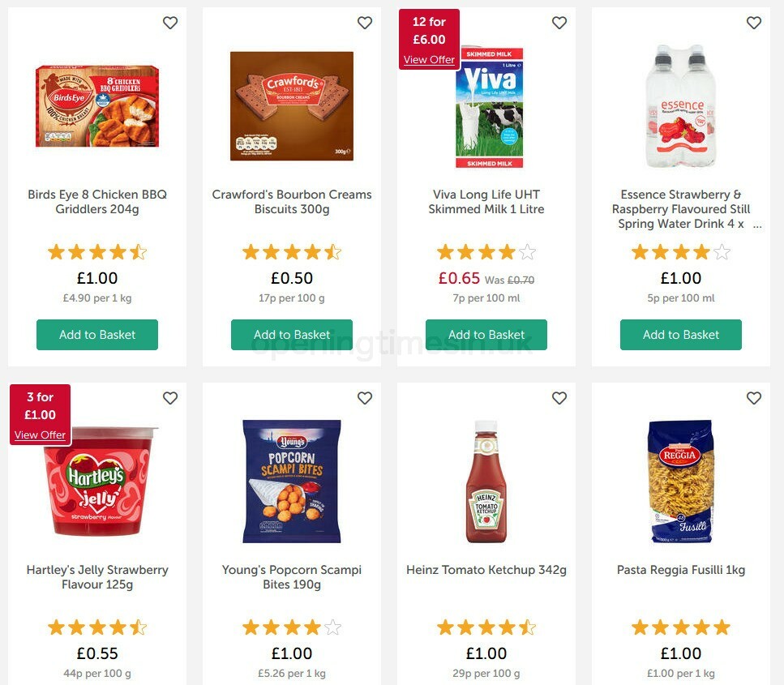Open Viva Long Life UHT Milk title
The height and width of the screenshot is (685, 784).
(486, 202)
